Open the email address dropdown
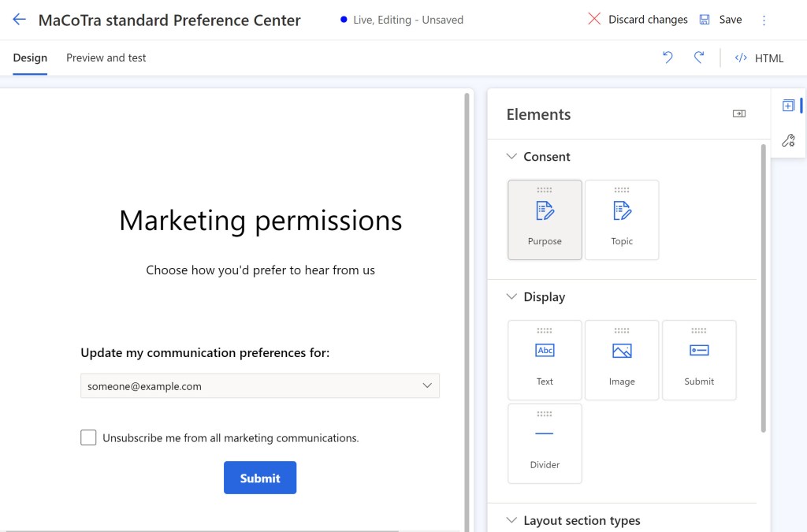Screen dimensions: 807x532 (x=427, y=385)
